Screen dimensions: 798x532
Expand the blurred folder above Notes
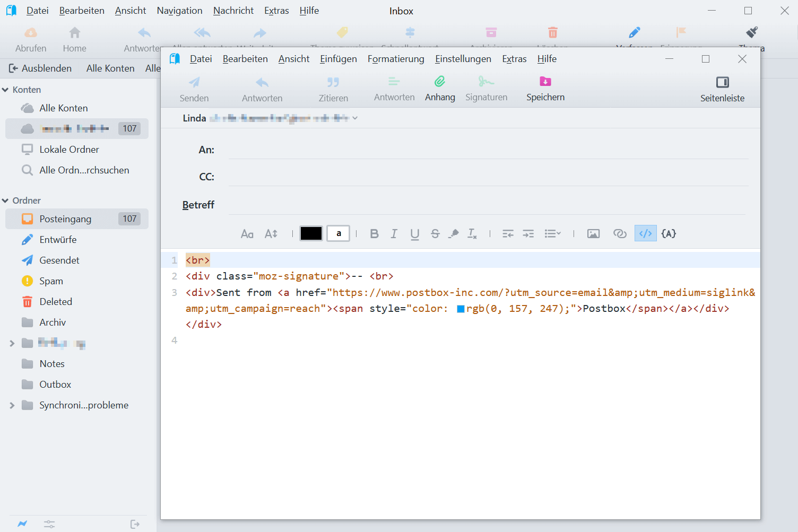[x=12, y=343]
